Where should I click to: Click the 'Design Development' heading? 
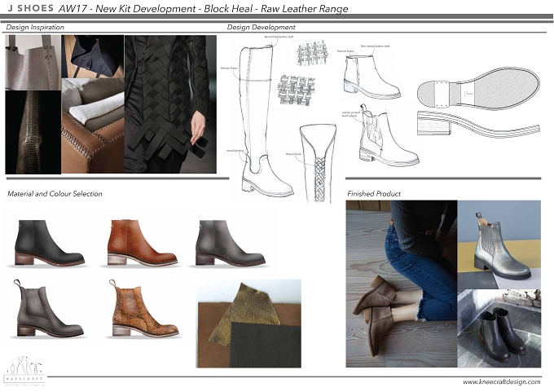tap(261, 27)
